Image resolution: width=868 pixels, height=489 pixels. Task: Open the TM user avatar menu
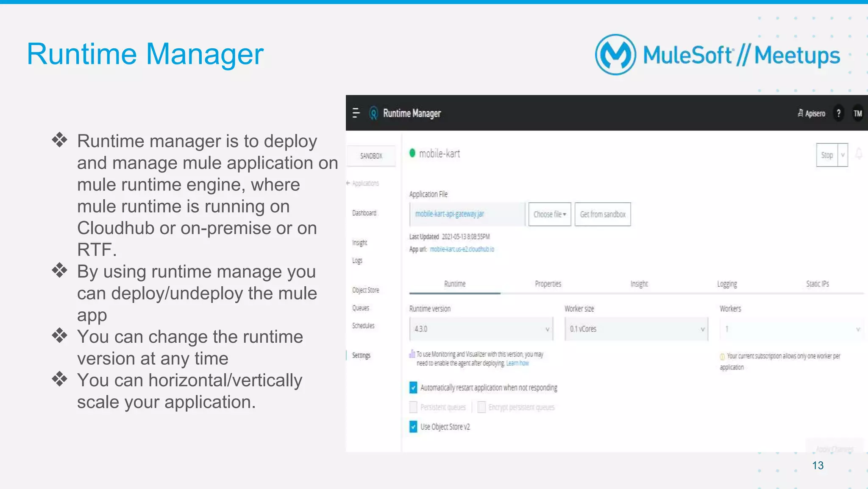[x=858, y=113]
